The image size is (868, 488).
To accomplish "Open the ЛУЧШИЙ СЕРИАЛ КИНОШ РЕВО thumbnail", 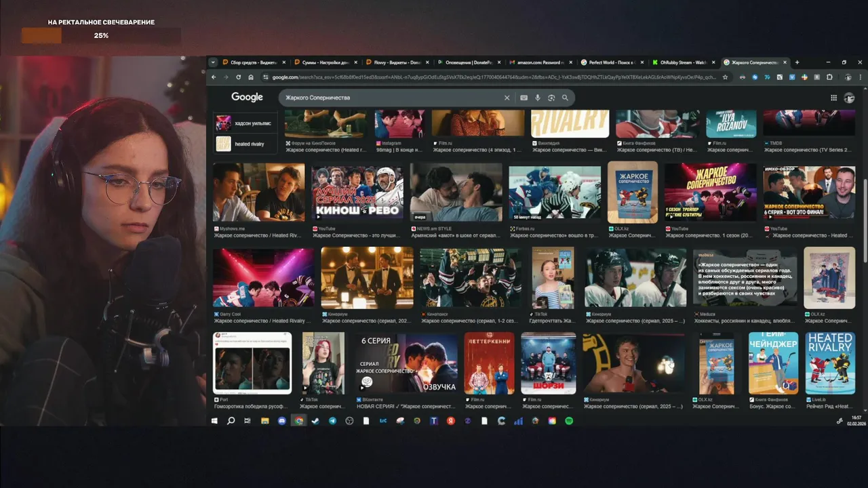I will click(x=357, y=192).
